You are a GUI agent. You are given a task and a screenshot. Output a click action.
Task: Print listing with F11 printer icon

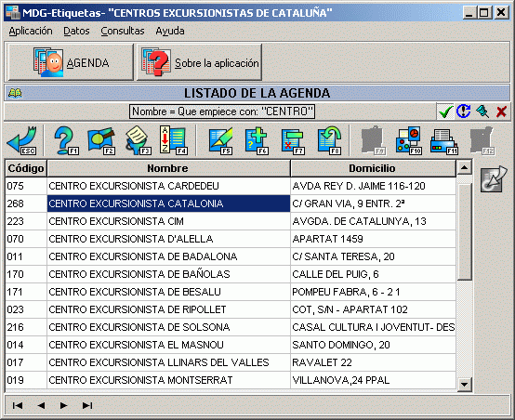tap(444, 141)
